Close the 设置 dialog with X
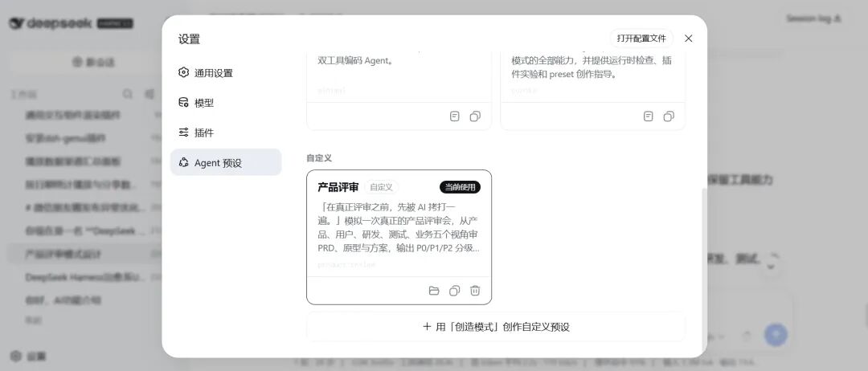868x371 pixels. [688, 39]
